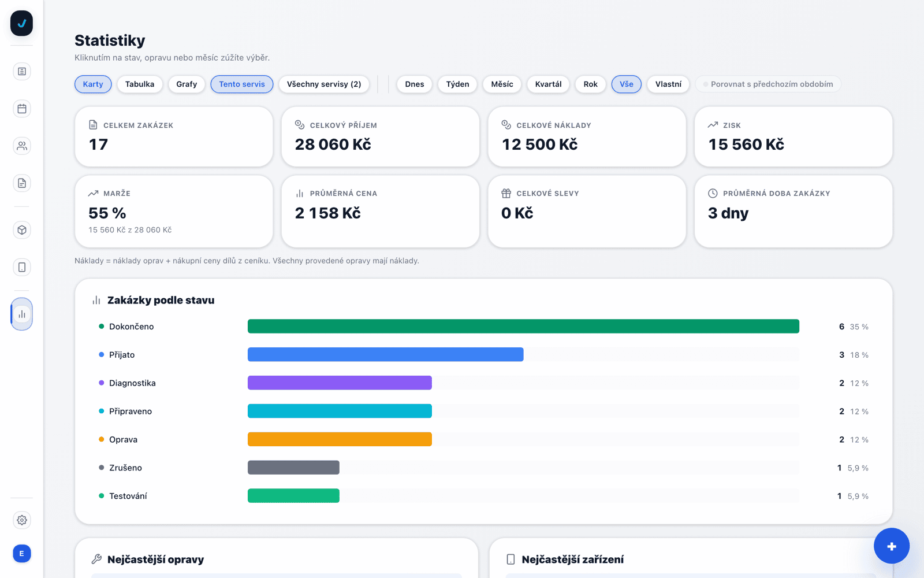Screen dimensions: 924x578
Task: Click the checkmark app logo in the sidebar
Action: (x=21, y=24)
